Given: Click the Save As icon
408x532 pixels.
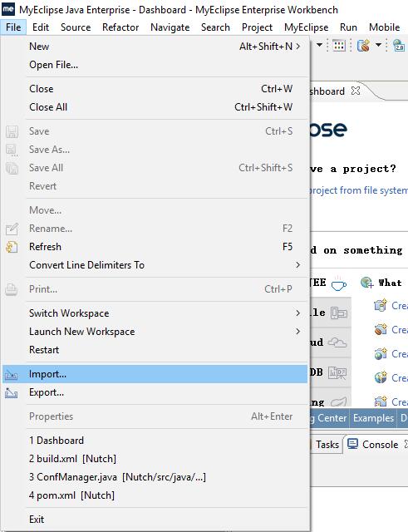Looking at the screenshot, I should coord(12,150).
